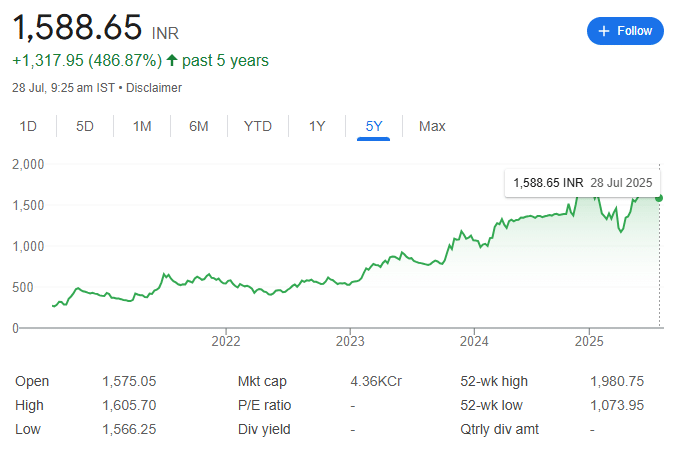Image resolution: width=683 pixels, height=460 pixels.
Task: Select the 5Y range tab
Action: pos(374,126)
